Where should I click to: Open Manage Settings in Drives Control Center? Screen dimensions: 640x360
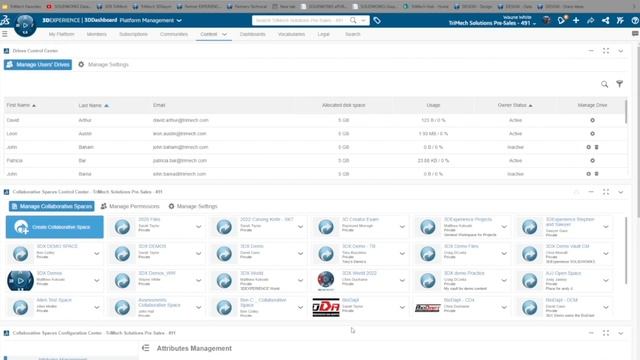pyautogui.click(x=103, y=64)
